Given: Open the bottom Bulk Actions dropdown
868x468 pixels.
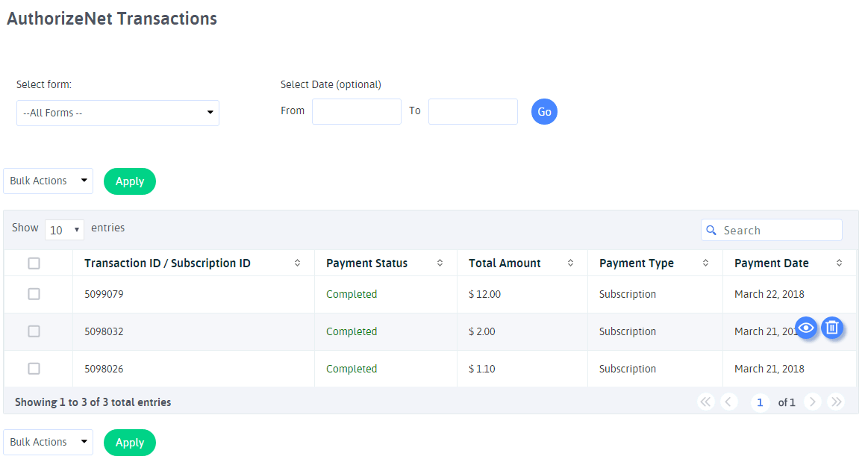Looking at the screenshot, I should click(x=48, y=442).
